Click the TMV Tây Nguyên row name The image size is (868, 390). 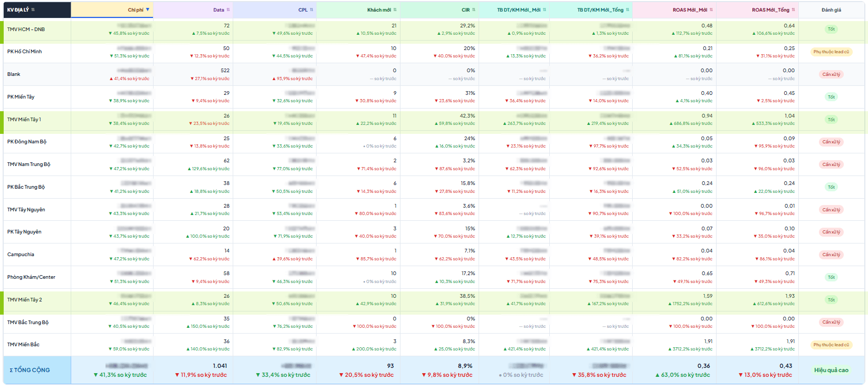[26, 210]
